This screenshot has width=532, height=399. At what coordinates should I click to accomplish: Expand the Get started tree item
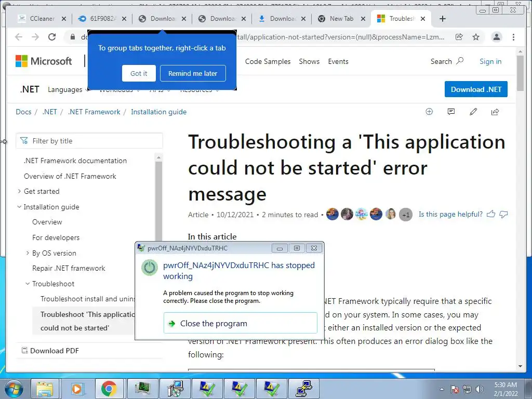click(19, 191)
